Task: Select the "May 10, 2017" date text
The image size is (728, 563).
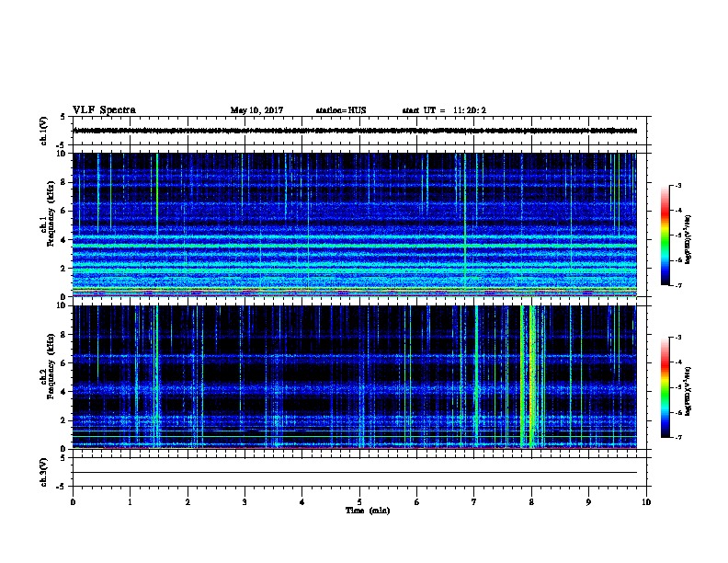Action: (256, 110)
